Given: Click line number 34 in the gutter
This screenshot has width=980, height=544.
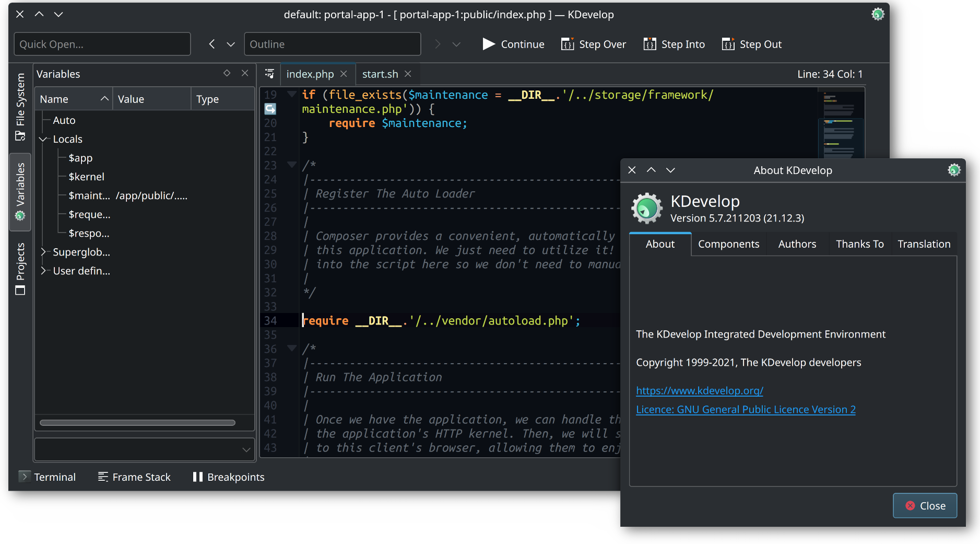Looking at the screenshot, I should click(270, 320).
